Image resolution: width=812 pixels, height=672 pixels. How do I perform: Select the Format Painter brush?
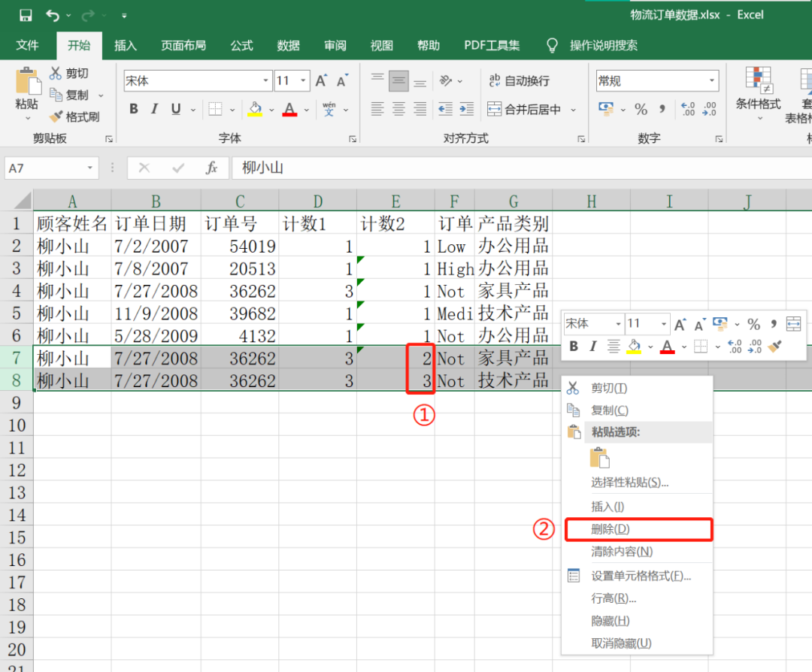[x=74, y=117]
